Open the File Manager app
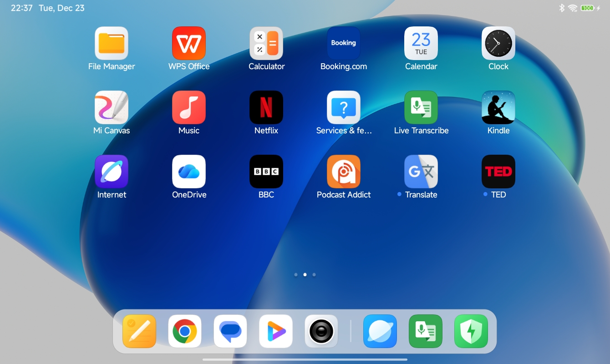The image size is (610, 364). coord(112,43)
